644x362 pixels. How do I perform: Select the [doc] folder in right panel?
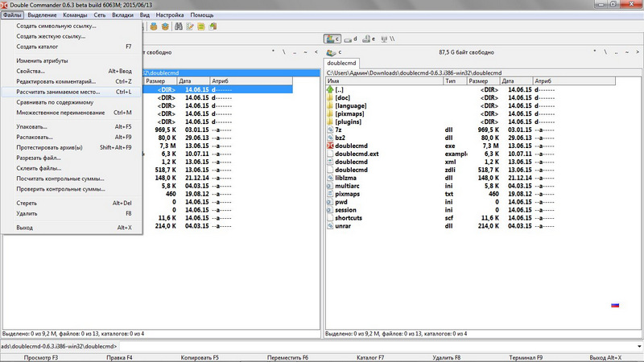pyautogui.click(x=342, y=97)
